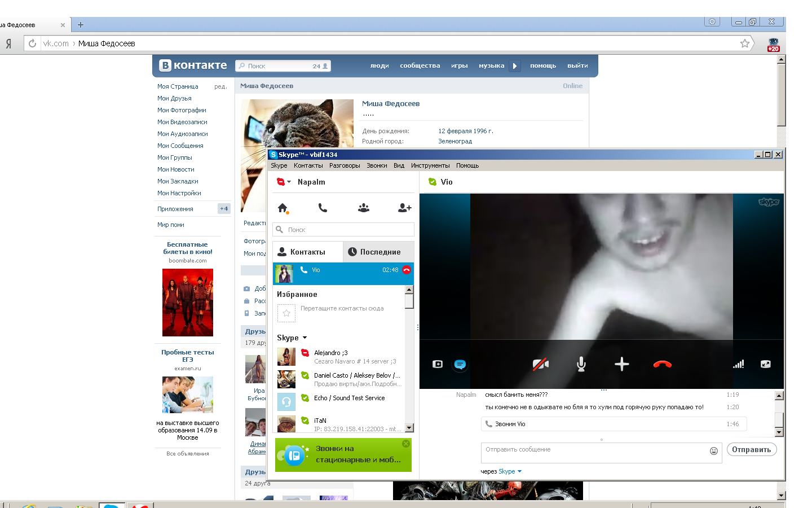Switch to the Последние tab
Image resolution: width=812 pixels, height=508 pixels.
click(378, 252)
